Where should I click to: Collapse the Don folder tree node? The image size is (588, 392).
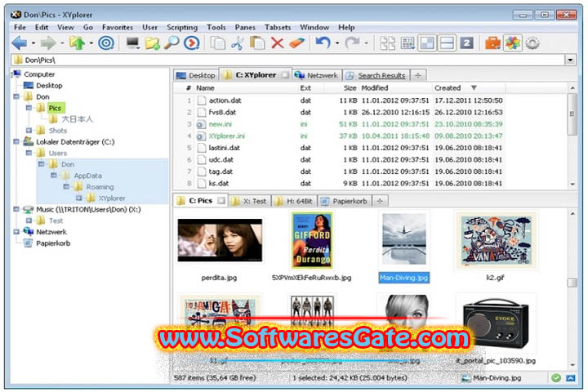point(16,96)
